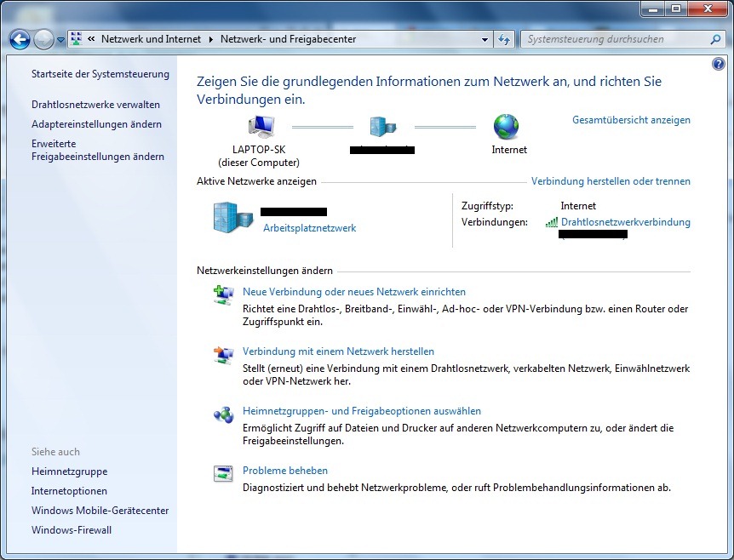734x560 pixels.
Task: Minimize the Control Panel window
Action: click(x=653, y=9)
